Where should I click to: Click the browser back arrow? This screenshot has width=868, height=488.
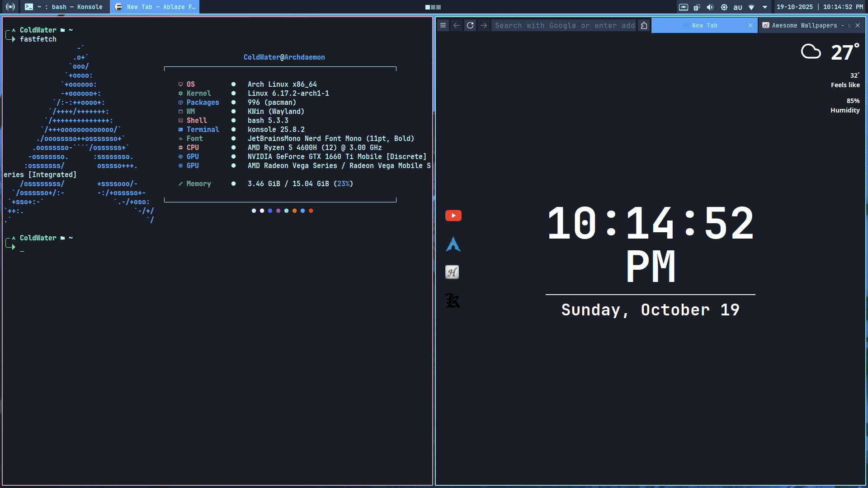(x=457, y=25)
